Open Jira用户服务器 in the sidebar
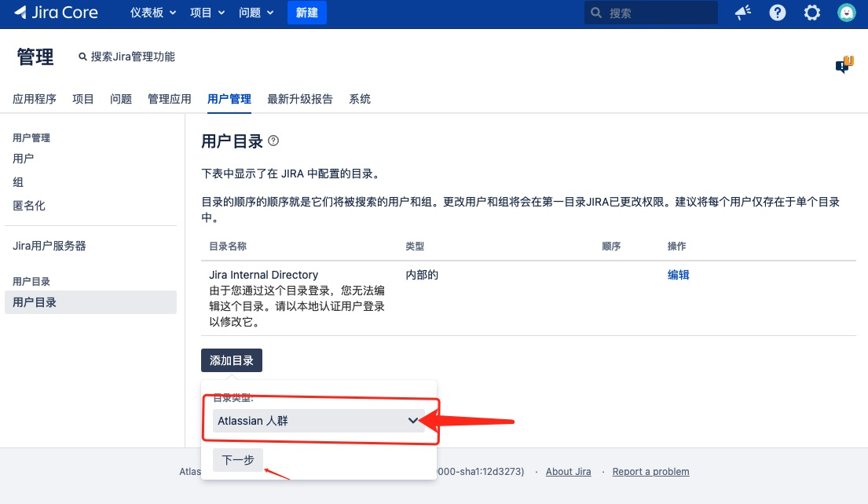The width and height of the screenshot is (868, 504). (x=49, y=246)
